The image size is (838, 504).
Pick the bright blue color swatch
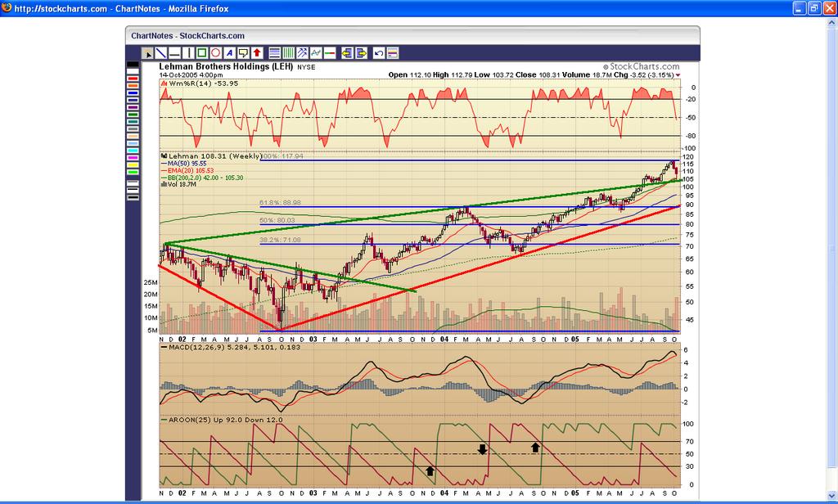[x=133, y=93]
